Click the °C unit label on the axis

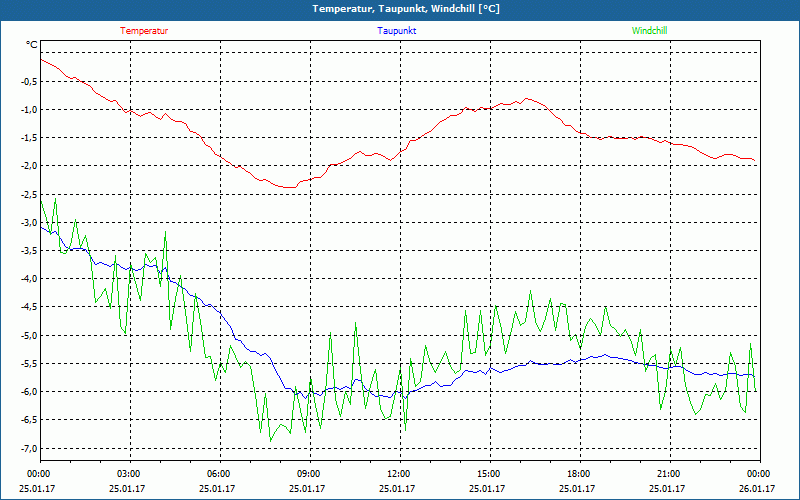32,45
